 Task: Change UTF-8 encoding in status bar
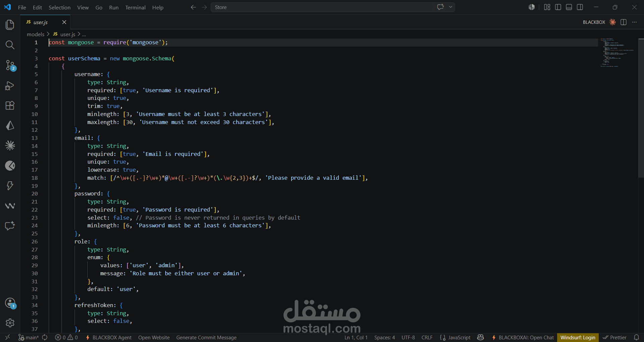pos(408,337)
